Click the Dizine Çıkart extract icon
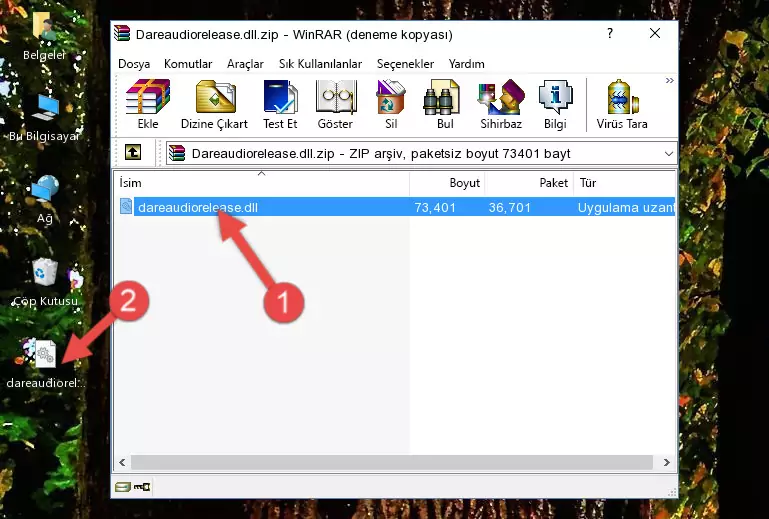 [x=214, y=104]
